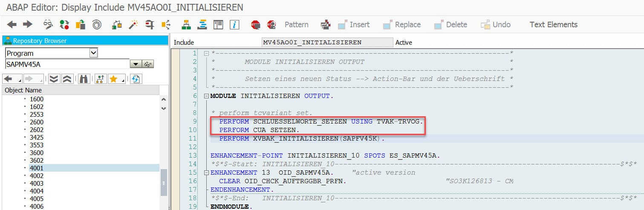The width and height of the screenshot is (644, 210).
Task: Select screen 3600 in object list
Action: pyautogui.click(x=37, y=153)
